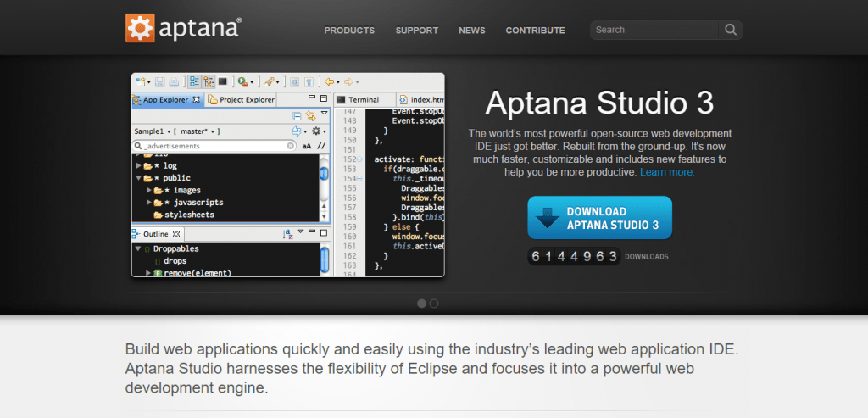The height and width of the screenshot is (418, 868).
Task: Select the second carousel slide dot
Action: (x=434, y=304)
